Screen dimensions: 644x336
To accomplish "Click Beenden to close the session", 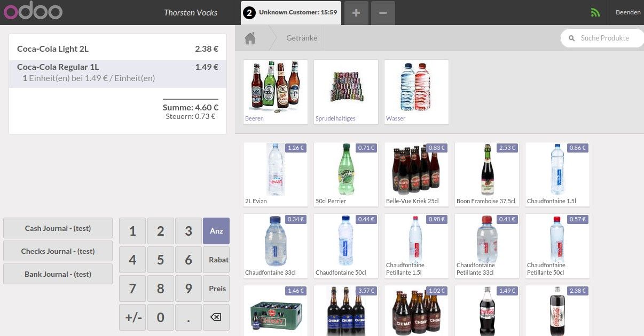I will [628, 12].
